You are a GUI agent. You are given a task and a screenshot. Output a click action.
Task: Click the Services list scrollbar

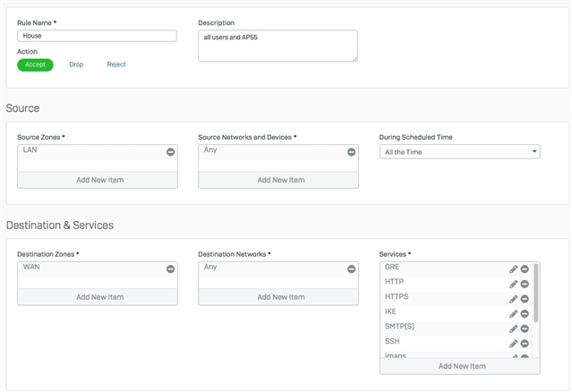point(536,294)
